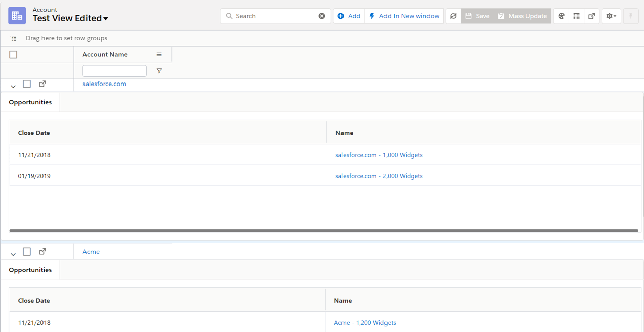Open Acme row in new window icon
The image size is (644, 332).
tap(42, 252)
